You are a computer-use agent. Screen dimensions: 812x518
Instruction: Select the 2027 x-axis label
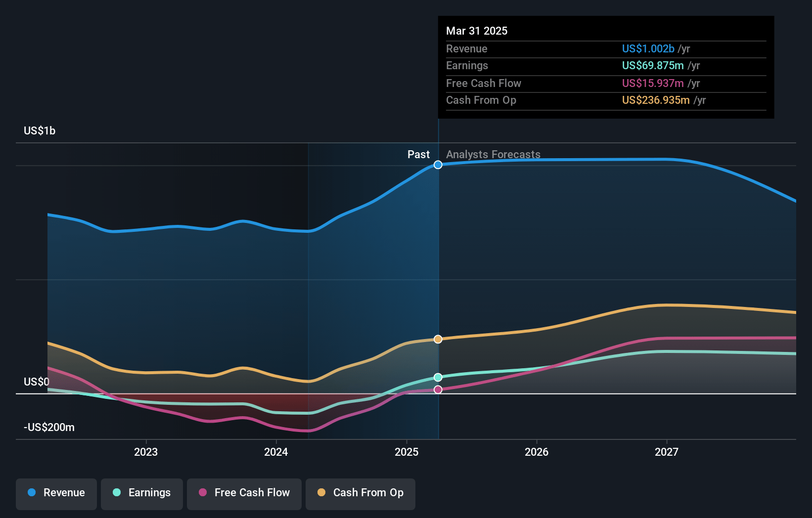tap(667, 452)
